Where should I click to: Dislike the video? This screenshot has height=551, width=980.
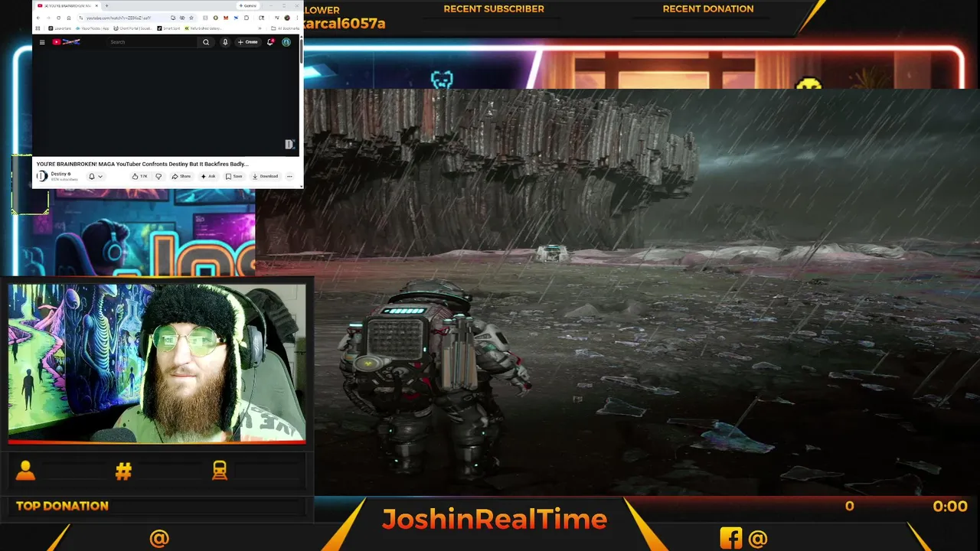158,177
